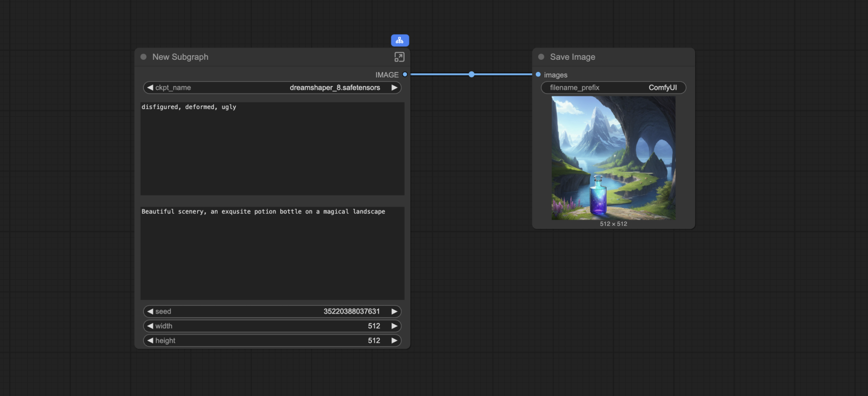Click the negative prompt text box
Screen dimensions: 868x396
[272, 148]
